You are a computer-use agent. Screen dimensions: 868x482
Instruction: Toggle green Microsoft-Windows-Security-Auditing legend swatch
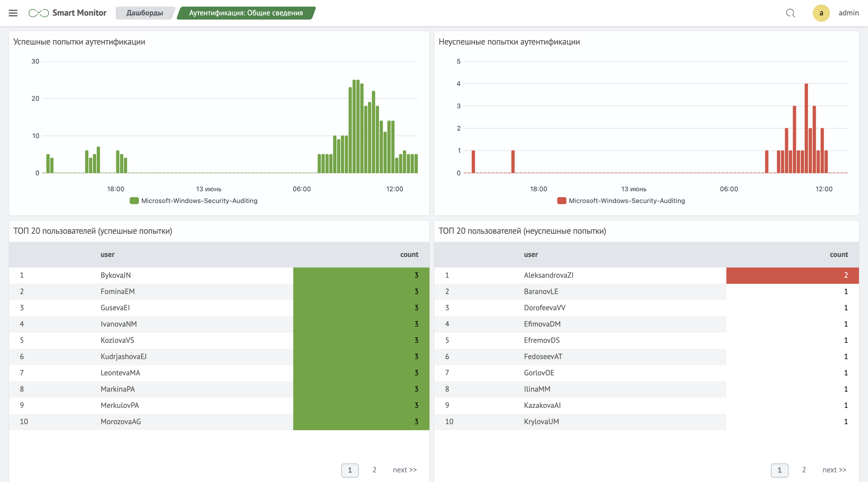click(x=134, y=201)
